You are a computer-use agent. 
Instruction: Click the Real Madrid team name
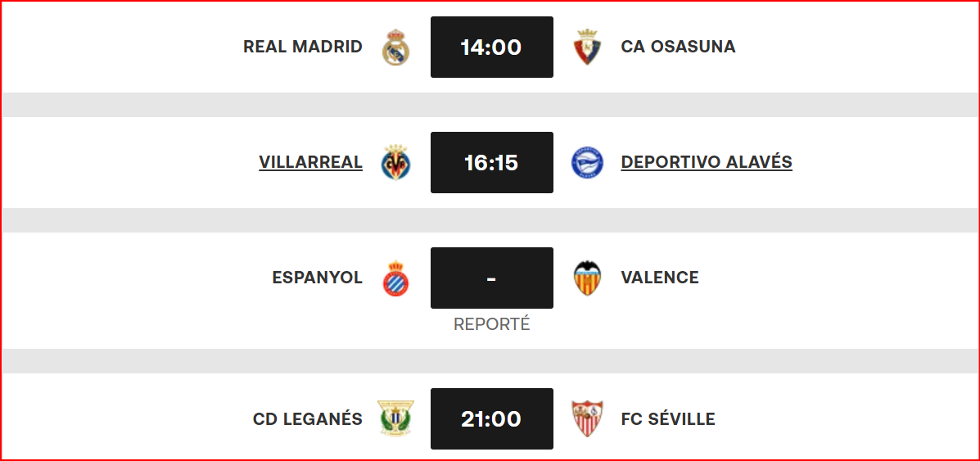[302, 47]
